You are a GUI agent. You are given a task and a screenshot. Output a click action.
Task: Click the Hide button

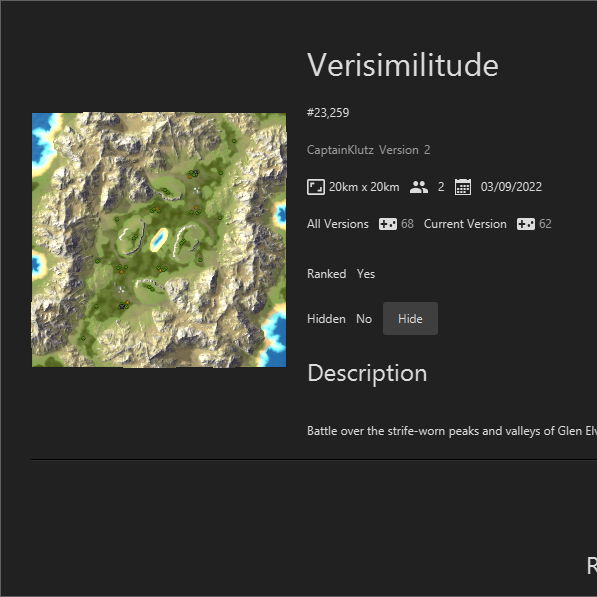tap(410, 319)
